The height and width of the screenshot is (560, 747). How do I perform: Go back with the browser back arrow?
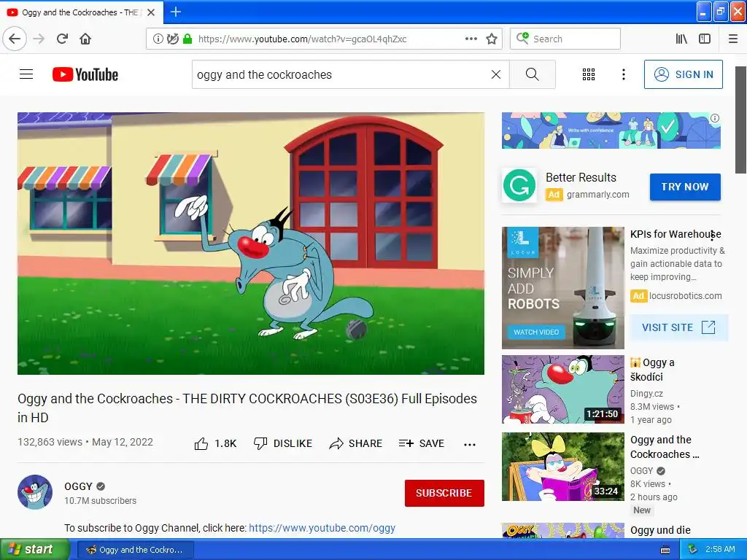point(15,39)
